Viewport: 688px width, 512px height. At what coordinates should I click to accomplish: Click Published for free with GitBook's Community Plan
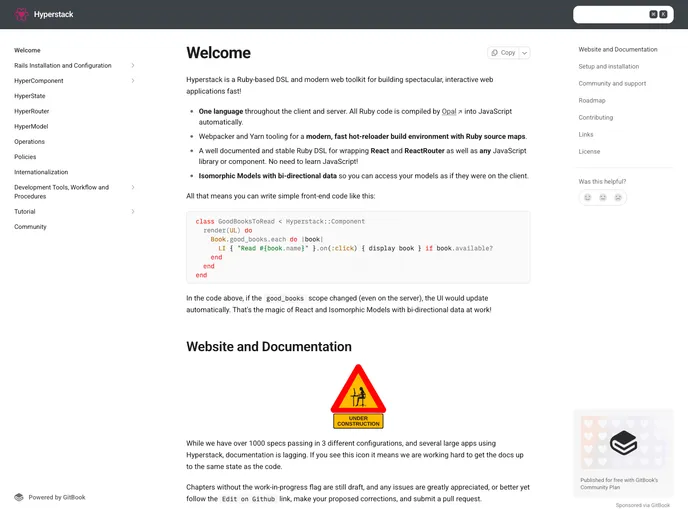pyautogui.click(x=619, y=483)
